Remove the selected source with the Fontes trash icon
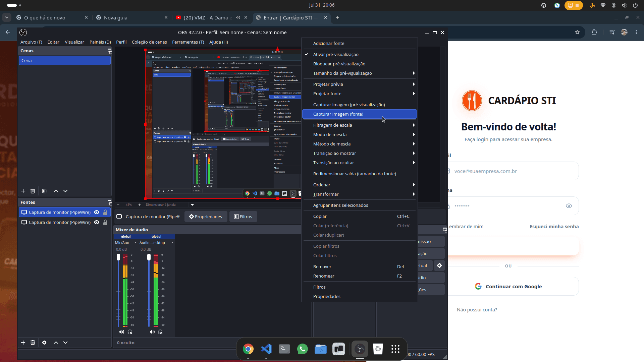The image size is (644, 362). (x=33, y=343)
